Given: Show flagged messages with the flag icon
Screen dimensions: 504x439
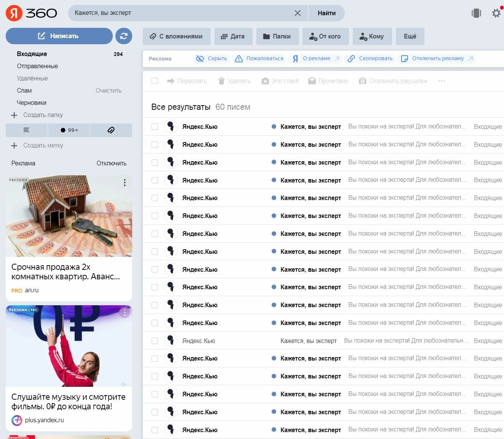Looking at the screenshot, I should tap(27, 130).
